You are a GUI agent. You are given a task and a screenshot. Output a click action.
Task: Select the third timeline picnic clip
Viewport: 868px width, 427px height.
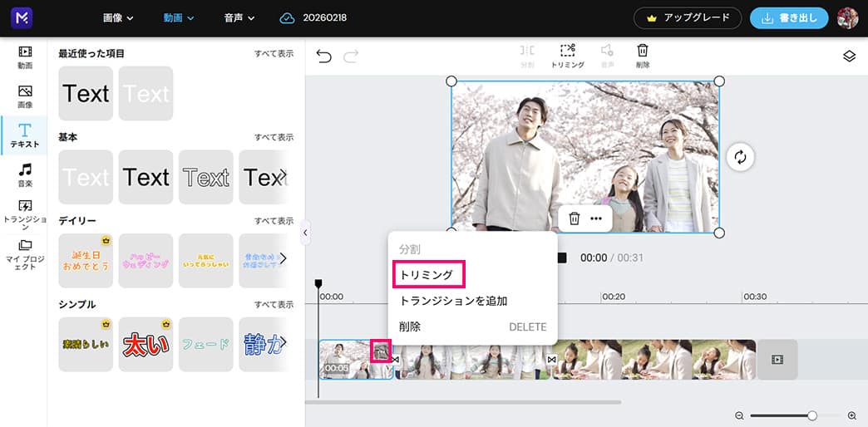click(655, 360)
